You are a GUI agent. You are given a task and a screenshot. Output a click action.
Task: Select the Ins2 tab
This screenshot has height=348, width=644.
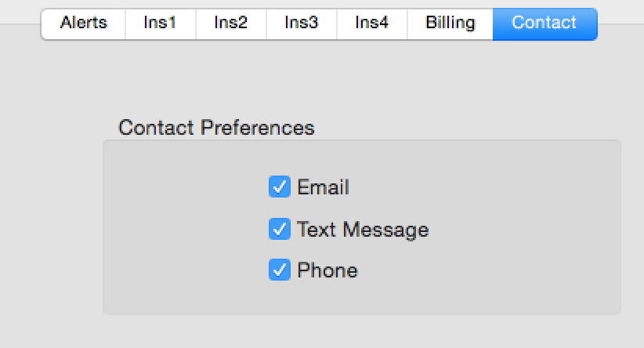230,24
